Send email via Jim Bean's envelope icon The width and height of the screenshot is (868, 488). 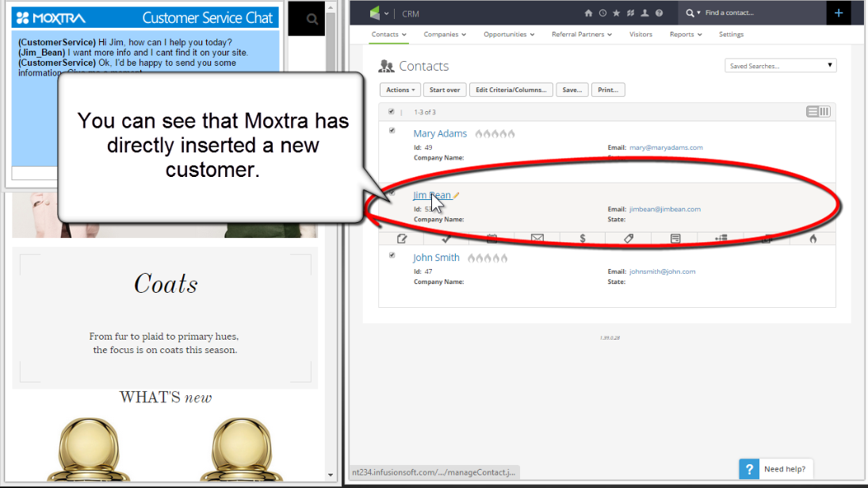[537, 239]
